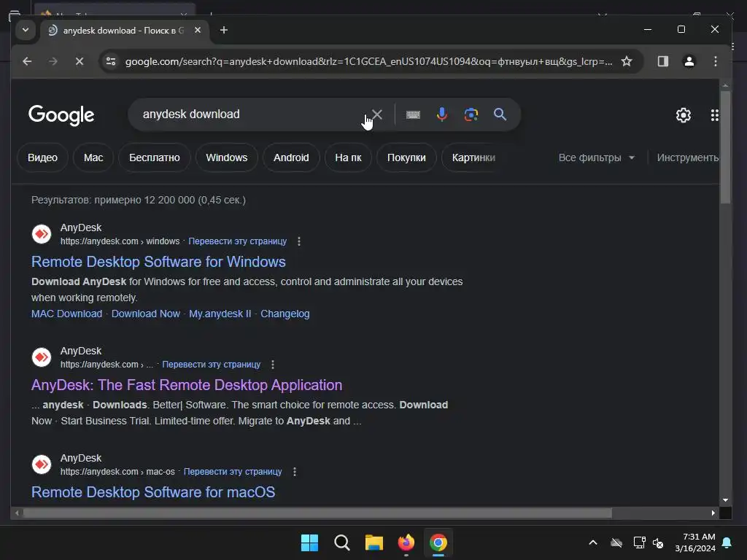Open File Explorer from the taskbar

374,542
